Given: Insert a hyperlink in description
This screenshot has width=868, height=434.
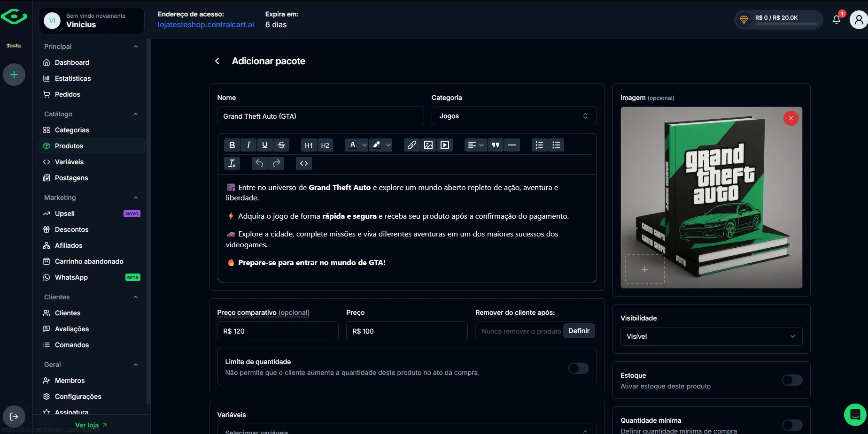Looking at the screenshot, I should 411,145.
